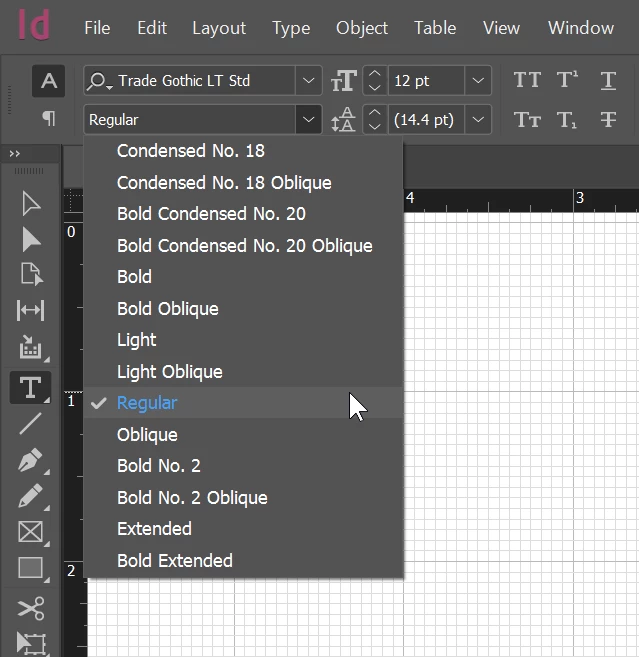This screenshot has height=657, width=639.
Task: Select the Content Collector tool
Action: tap(31, 347)
